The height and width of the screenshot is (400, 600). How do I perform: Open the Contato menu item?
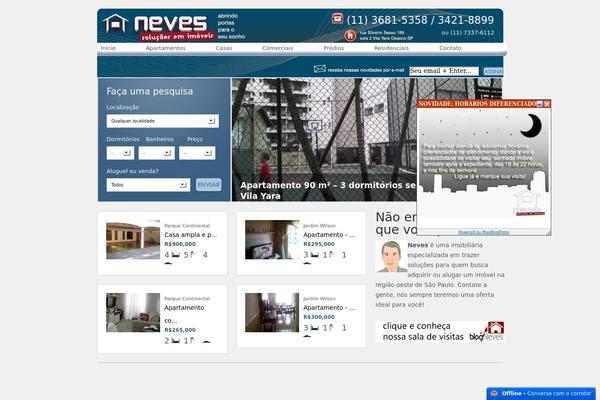(450, 48)
